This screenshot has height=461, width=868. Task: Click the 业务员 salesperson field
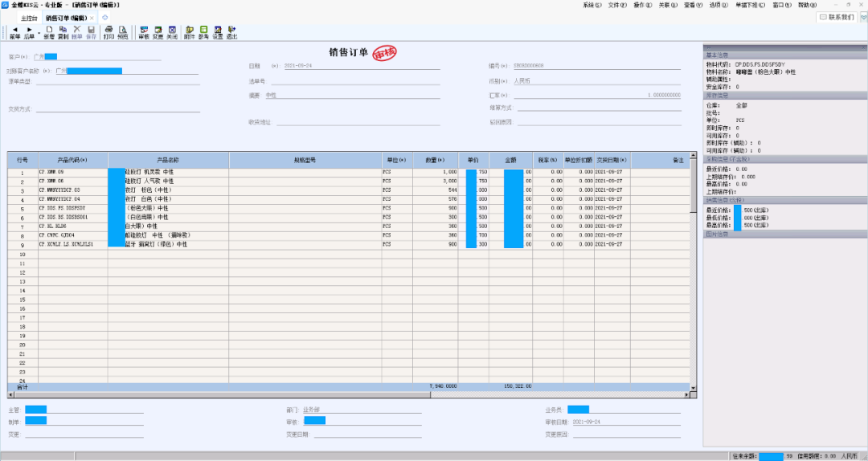tap(624, 410)
